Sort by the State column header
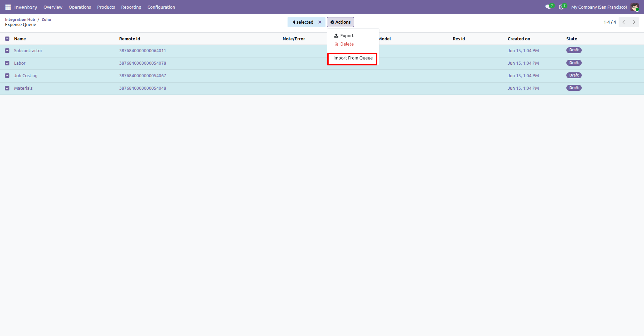Image resolution: width=644 pixels, height=336 pixels. coord(572,39)
